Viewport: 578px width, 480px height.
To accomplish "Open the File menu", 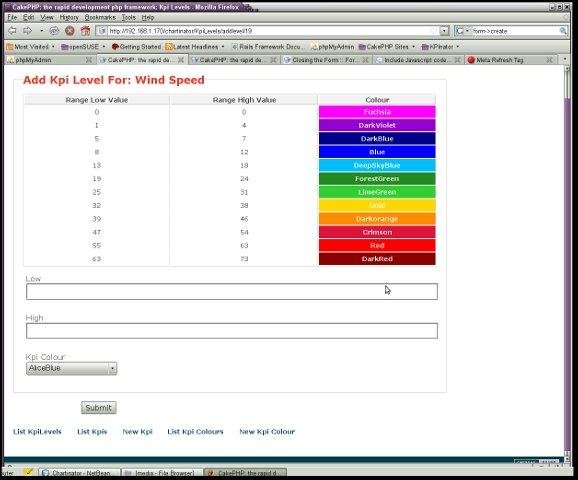I will tap(12, 17).
